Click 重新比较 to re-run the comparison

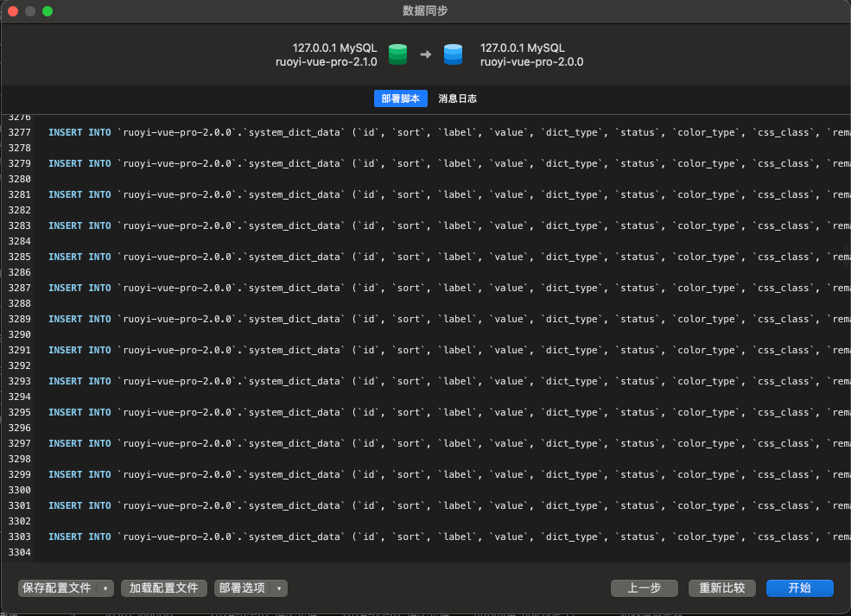(x=722, y=588)
